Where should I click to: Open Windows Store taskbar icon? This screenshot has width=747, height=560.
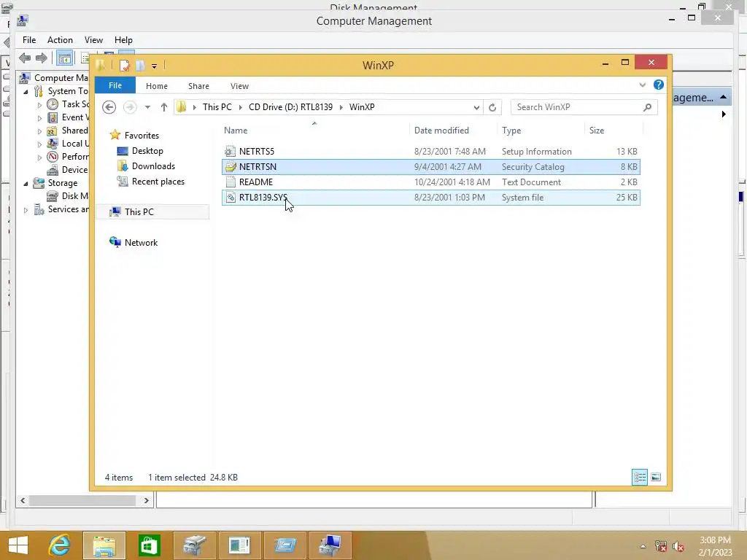(149, 545)
